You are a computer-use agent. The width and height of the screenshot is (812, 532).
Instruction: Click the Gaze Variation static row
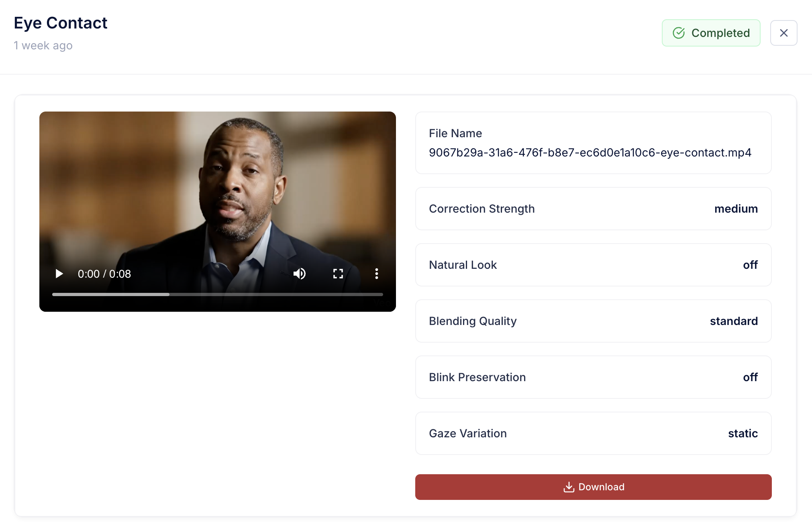click(593, 433)
